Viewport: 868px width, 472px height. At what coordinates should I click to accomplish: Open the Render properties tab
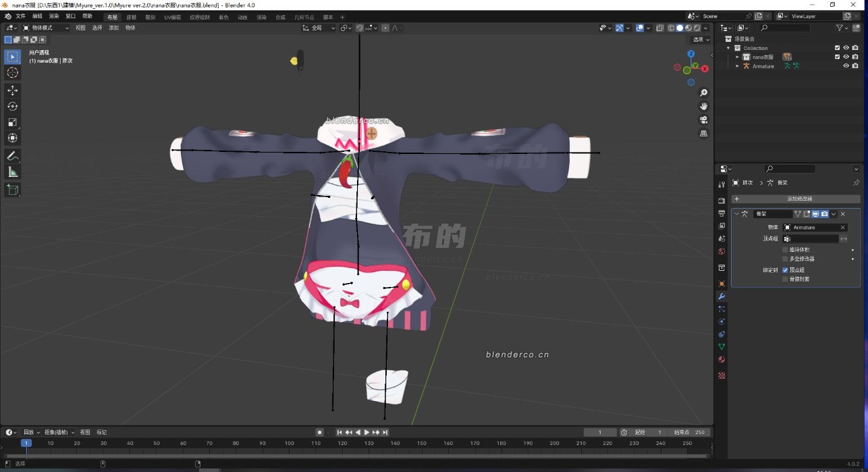[722, 201]
